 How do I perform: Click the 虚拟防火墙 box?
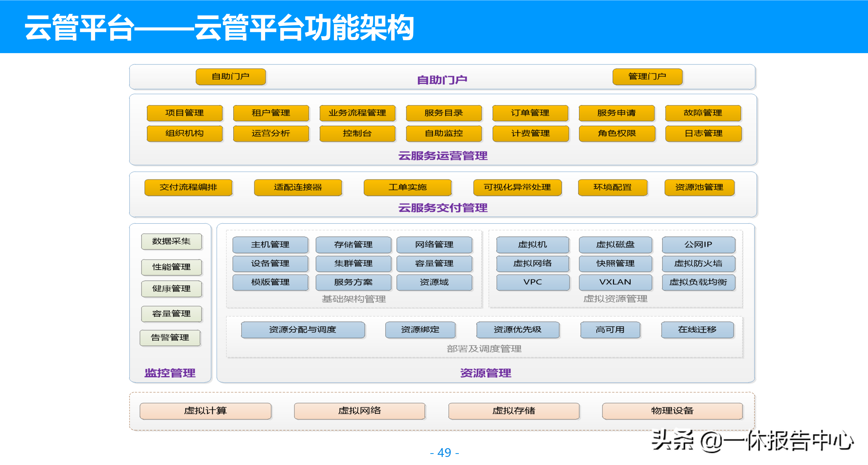click(x=698, y=264)
